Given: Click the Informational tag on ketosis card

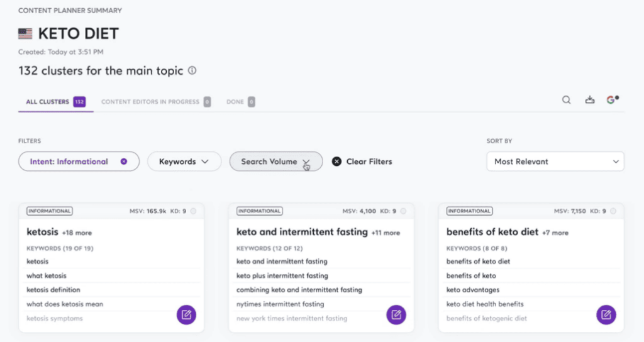Looking at the screenshot, I should point(49,211).
